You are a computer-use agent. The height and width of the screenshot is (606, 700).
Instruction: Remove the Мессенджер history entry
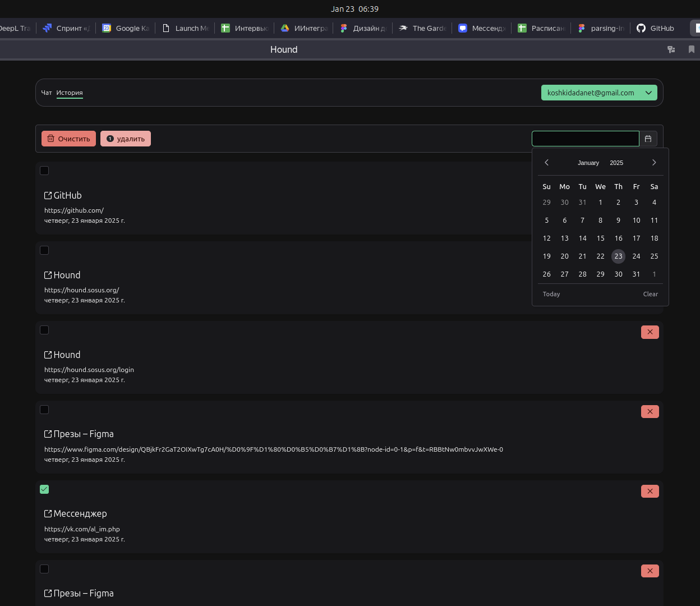650,491
